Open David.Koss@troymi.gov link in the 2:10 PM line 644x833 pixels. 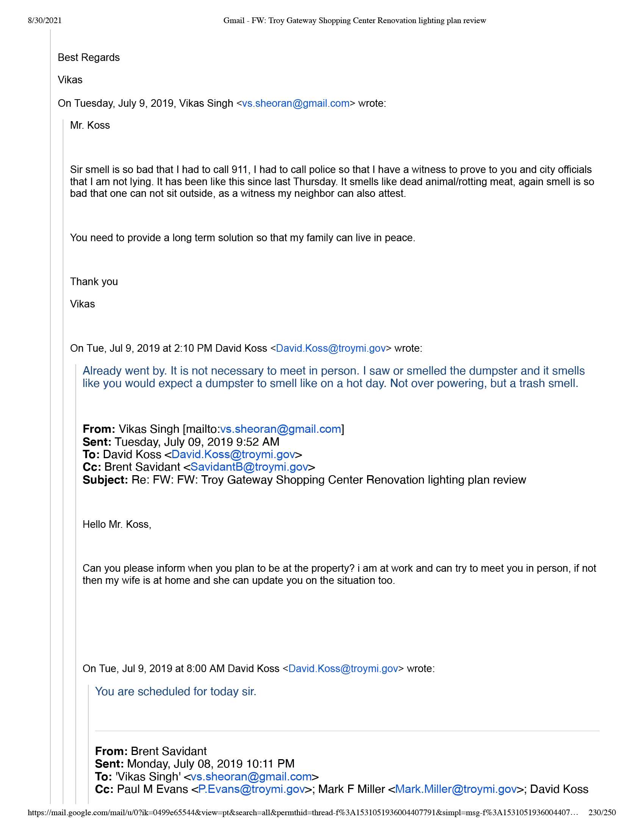tap(330, 348)
